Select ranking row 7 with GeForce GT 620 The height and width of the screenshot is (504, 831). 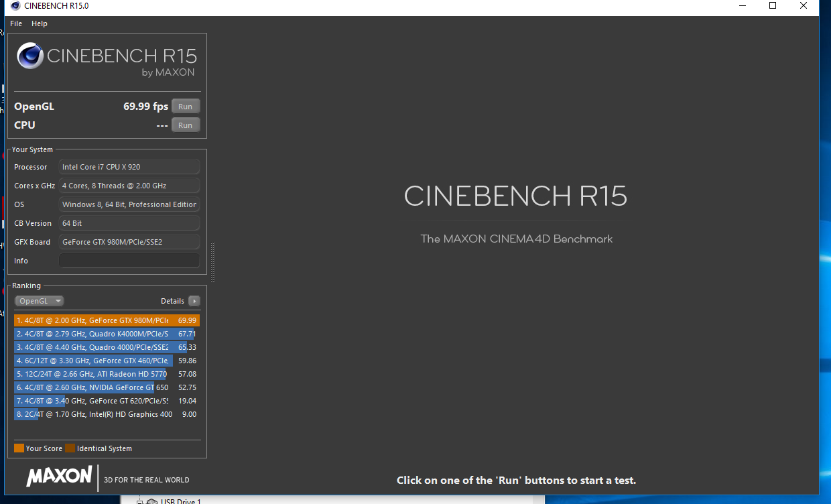(x=107, y=401)
